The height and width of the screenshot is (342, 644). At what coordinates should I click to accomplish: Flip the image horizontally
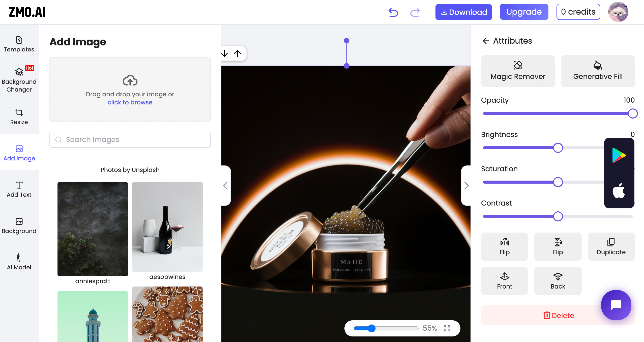505,247
